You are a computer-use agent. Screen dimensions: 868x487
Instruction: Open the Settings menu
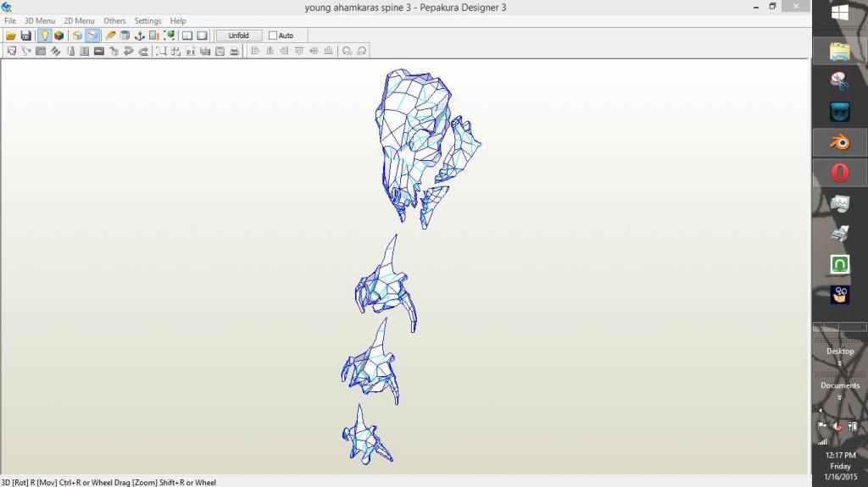point(147,20)
